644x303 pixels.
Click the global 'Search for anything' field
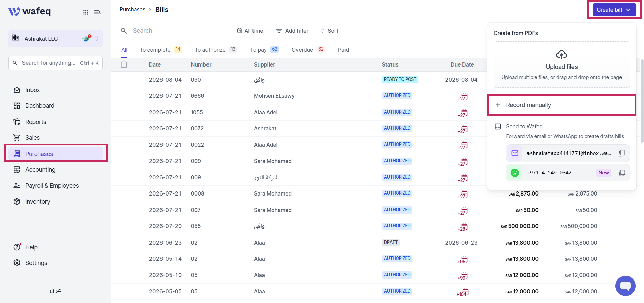[x=56, y=63]
